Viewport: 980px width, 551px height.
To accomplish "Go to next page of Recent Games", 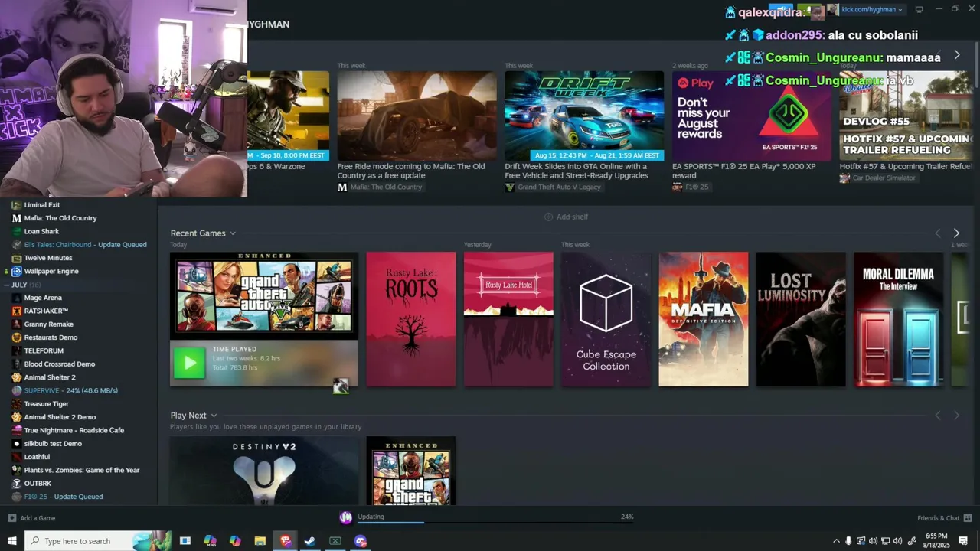I will pos(956,233).
